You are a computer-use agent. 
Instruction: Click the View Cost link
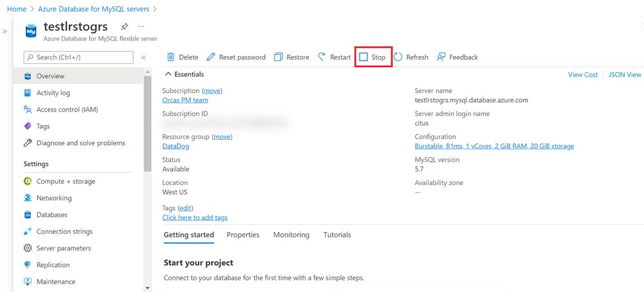(583, 74)
